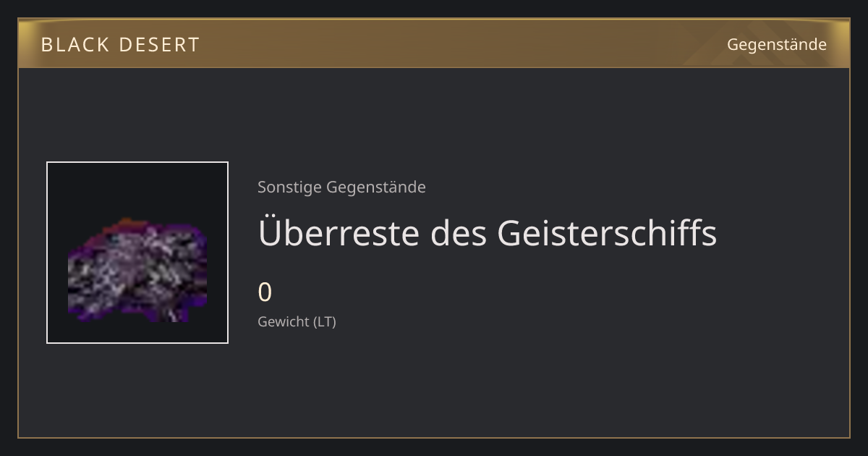Click the white frame around the item image
868x456 pixels.
137,163
